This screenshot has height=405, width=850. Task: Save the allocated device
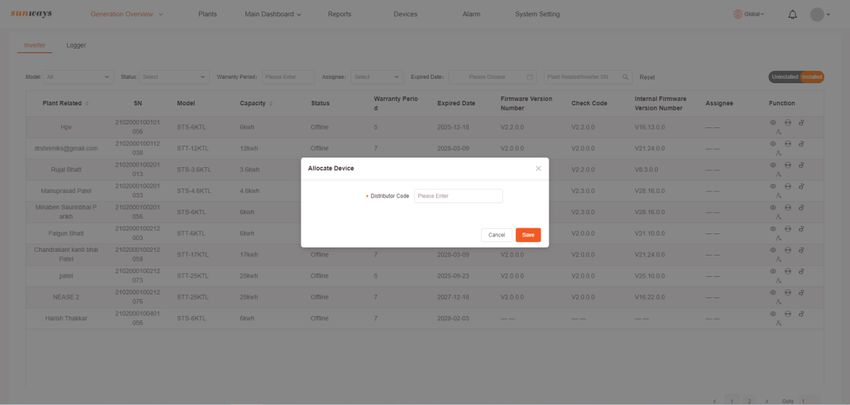coord(528,235)
